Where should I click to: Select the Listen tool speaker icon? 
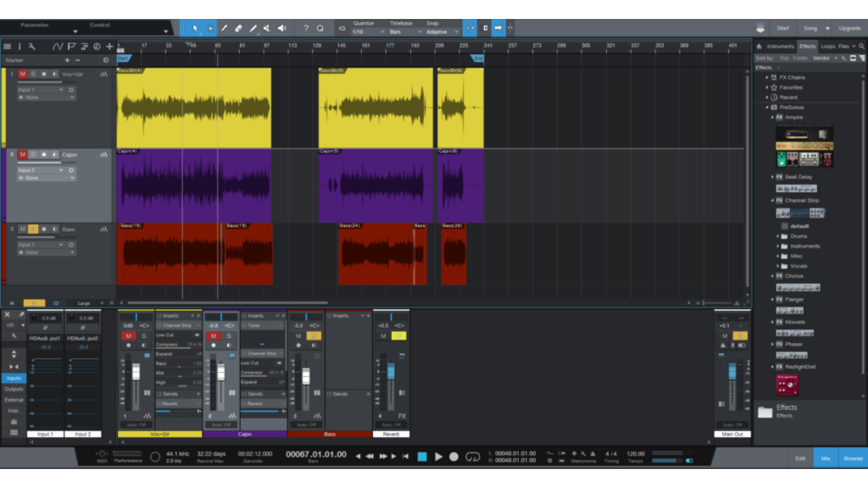282,28
